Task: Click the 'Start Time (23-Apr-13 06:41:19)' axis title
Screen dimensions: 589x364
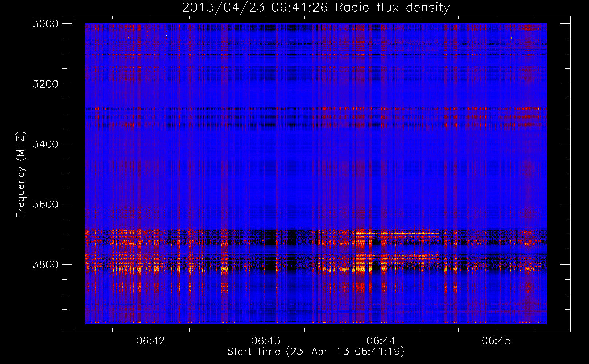Action: (316, 352)
